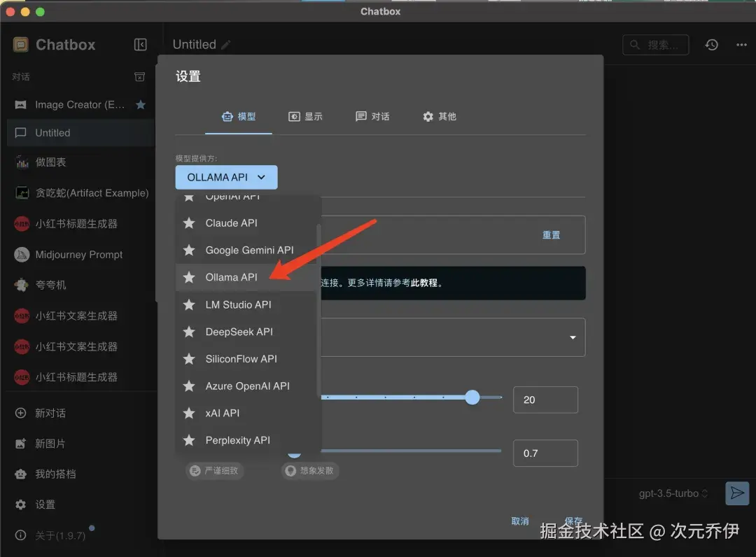Click the slider handle set to 20
The width and height of the screenshot is (756, 557).
472,397
